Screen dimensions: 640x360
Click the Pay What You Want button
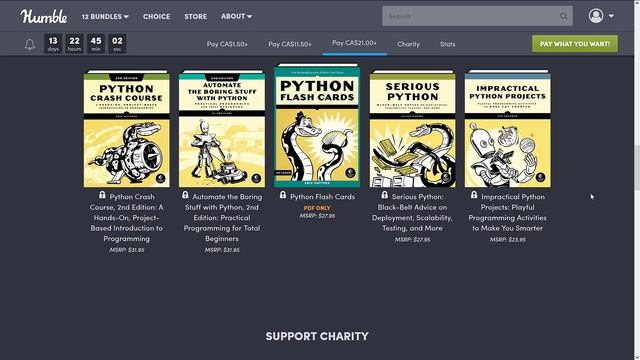(575, 44)
